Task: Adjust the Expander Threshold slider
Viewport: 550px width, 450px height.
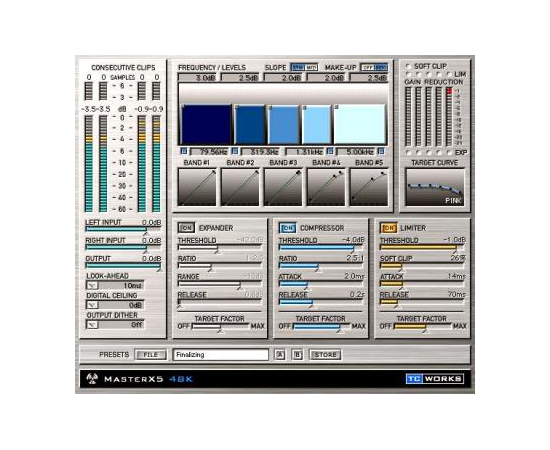Action: point(220,248)
